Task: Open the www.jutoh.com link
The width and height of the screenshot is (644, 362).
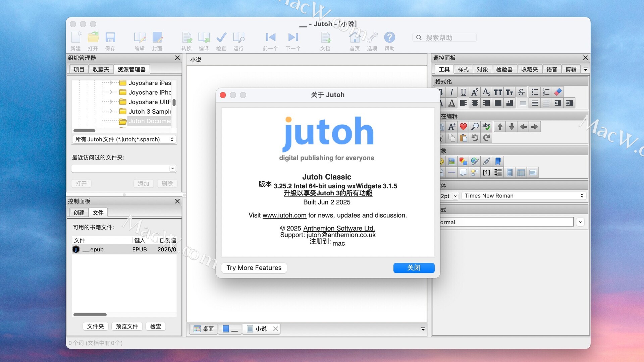Action: pos(284,215)
